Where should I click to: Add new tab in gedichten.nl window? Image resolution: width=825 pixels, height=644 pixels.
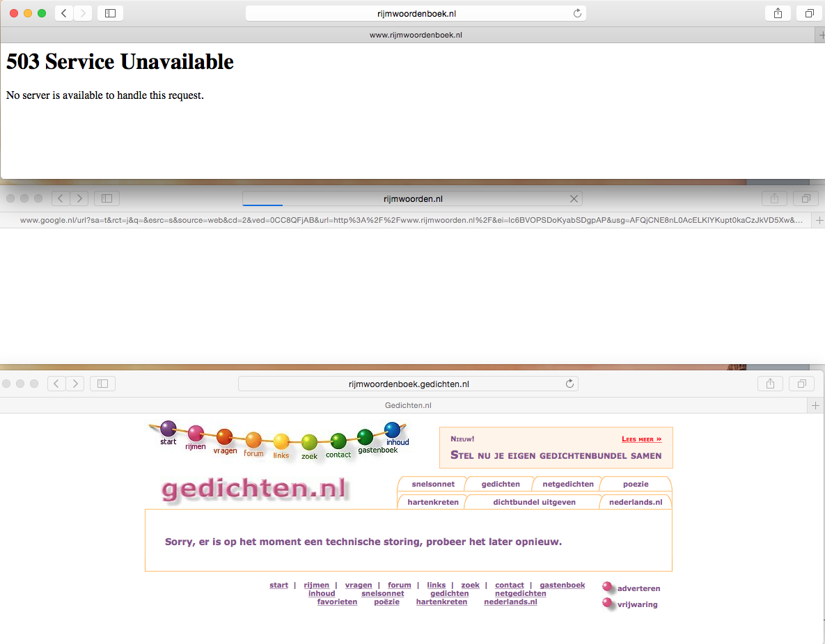click(815, 406)
